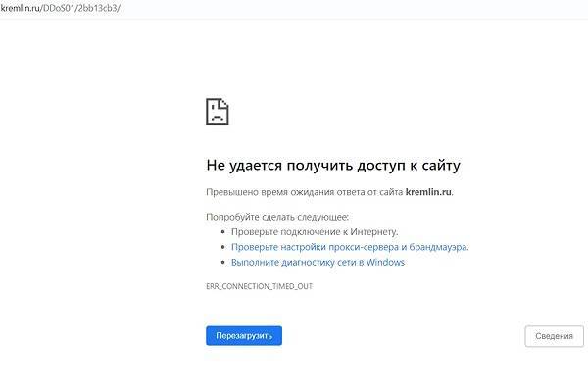Click the sad page error icon

coord(218,112)
